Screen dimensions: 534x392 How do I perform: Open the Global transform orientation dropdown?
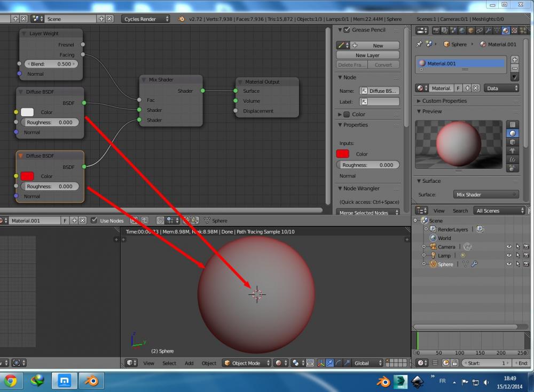pos(367,363)
